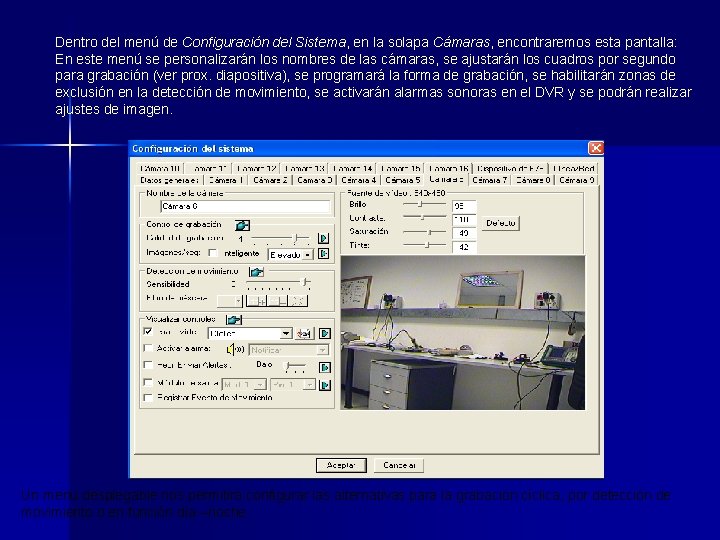
Task: Check Registrar Evento de Movimiento
Action: coord(148,398)
